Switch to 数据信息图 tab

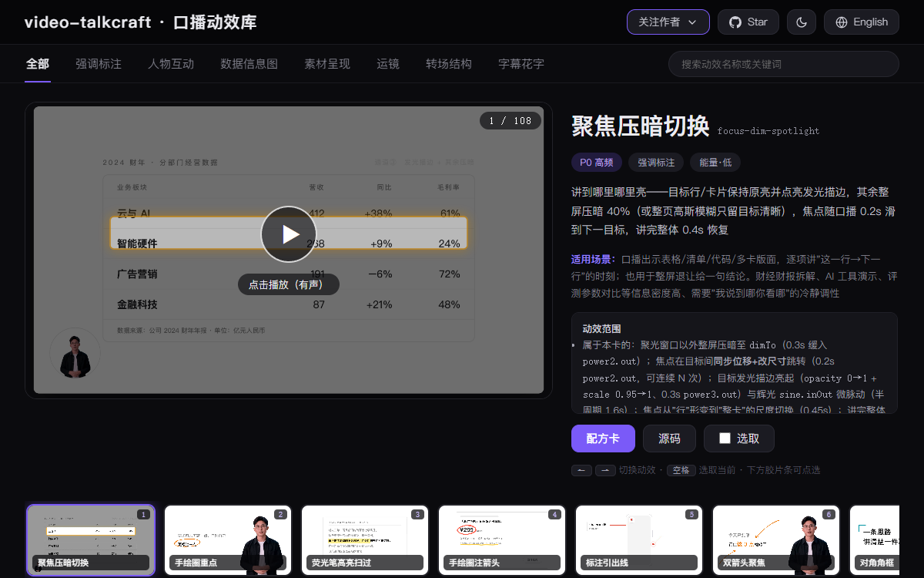coord(249,64)
